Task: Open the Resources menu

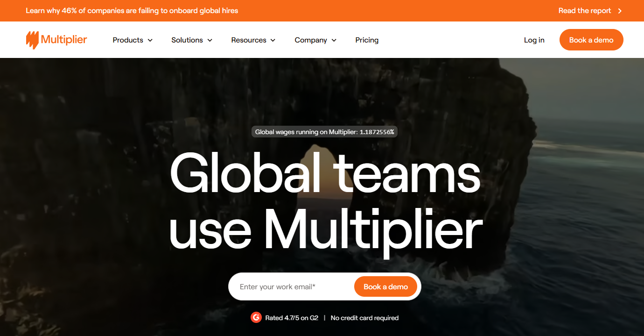Action: point(253,40)
